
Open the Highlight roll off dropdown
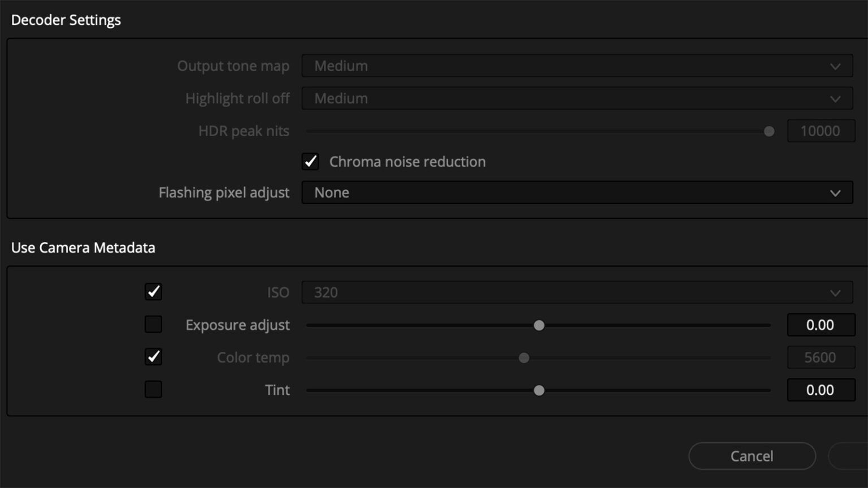pos(578,98)
